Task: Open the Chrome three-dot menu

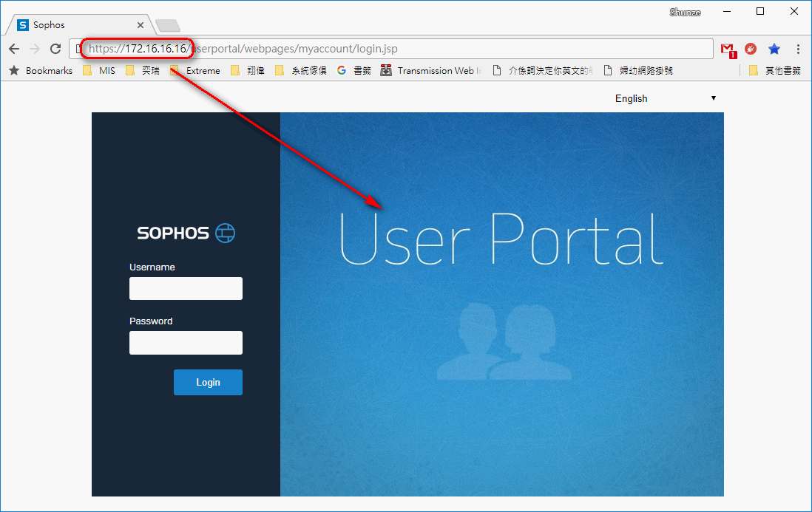Action: pos(798,49)
